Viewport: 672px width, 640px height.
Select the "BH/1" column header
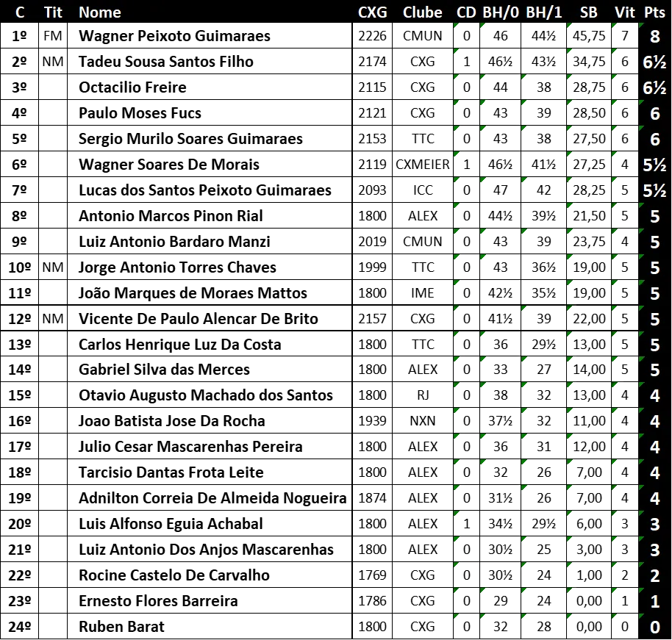click(x=544, y=12)
